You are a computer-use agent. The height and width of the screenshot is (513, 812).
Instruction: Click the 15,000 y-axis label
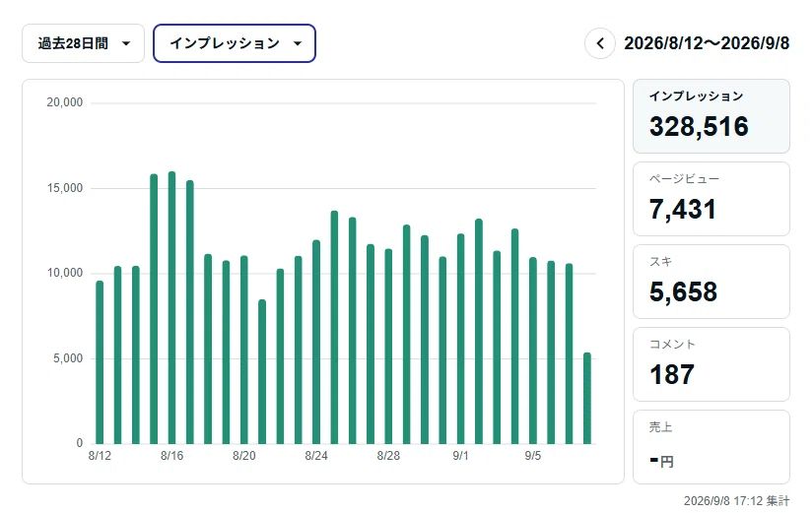65,188
